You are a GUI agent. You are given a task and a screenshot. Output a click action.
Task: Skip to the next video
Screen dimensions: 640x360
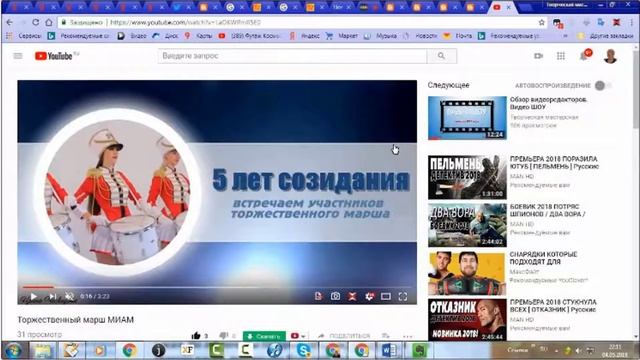tap(52, 296)
